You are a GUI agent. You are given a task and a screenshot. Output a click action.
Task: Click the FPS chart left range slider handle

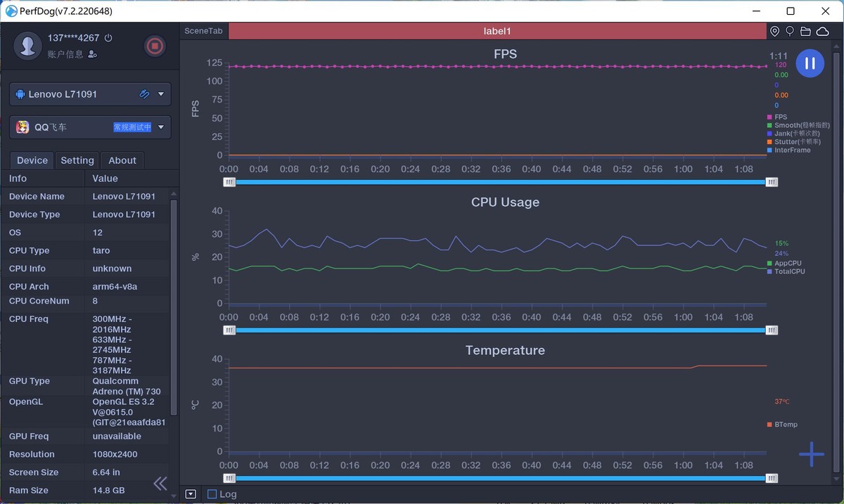point(229,182)
